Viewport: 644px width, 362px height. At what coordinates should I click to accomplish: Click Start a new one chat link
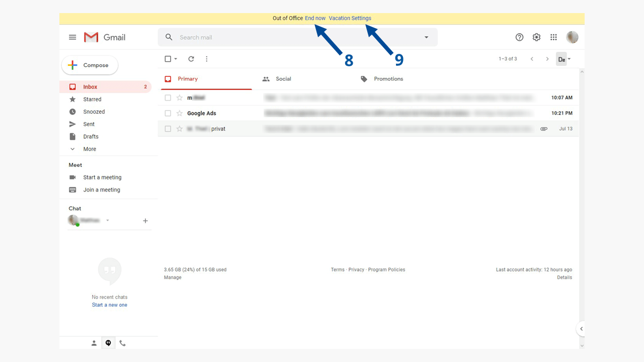pos(110,305)
